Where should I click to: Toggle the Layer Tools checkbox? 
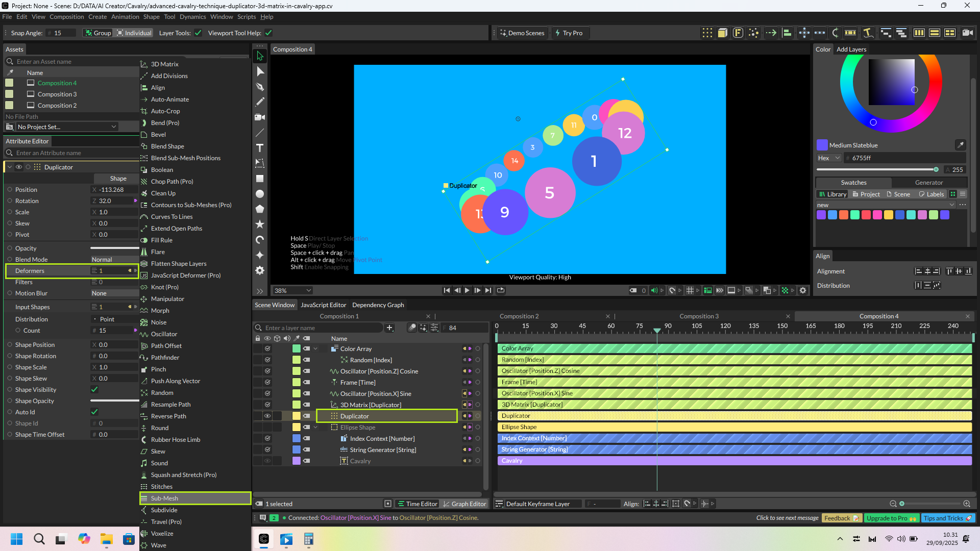(198, 33)
